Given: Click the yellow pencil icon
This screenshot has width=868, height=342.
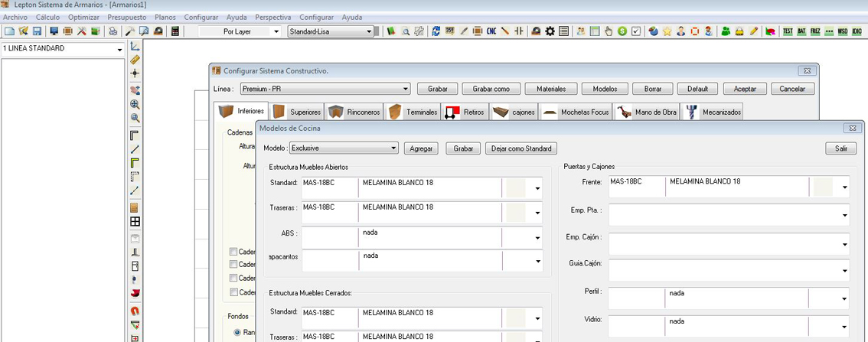Looking at the screenshot, I should pyautogui.click(x=753, y=31).
